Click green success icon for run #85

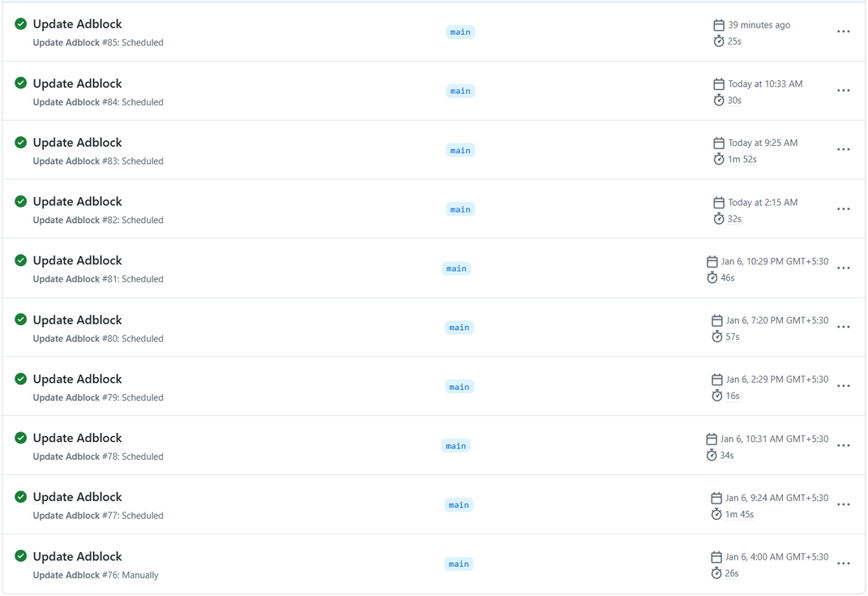(21, 24)
